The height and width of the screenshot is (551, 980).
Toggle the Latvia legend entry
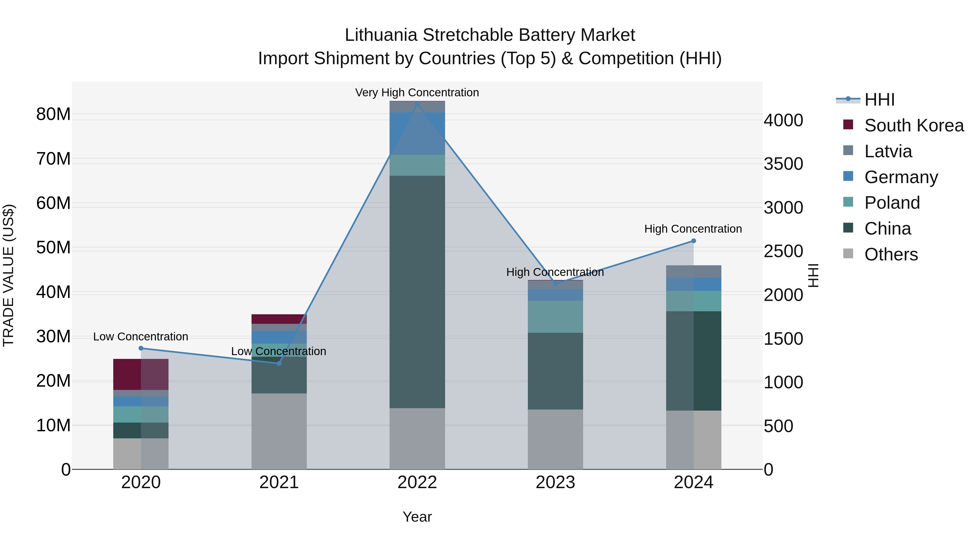click(877, 151)
